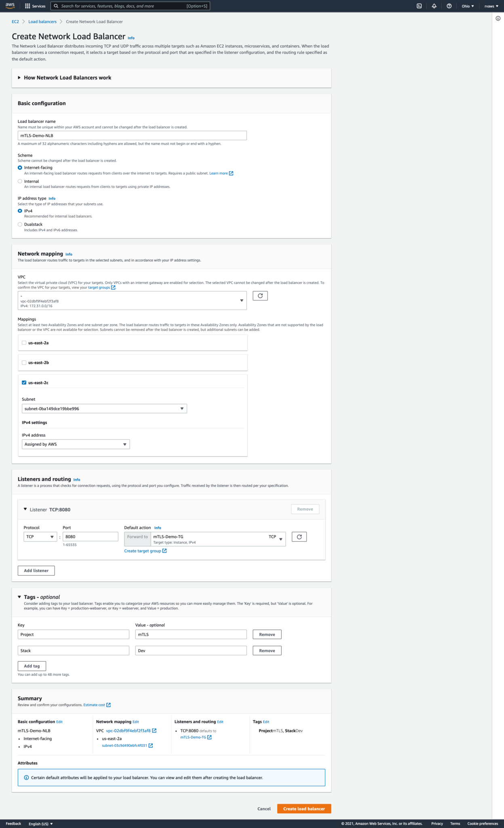
Task: Open the listener Protocol dropdown
Action: 40,537
